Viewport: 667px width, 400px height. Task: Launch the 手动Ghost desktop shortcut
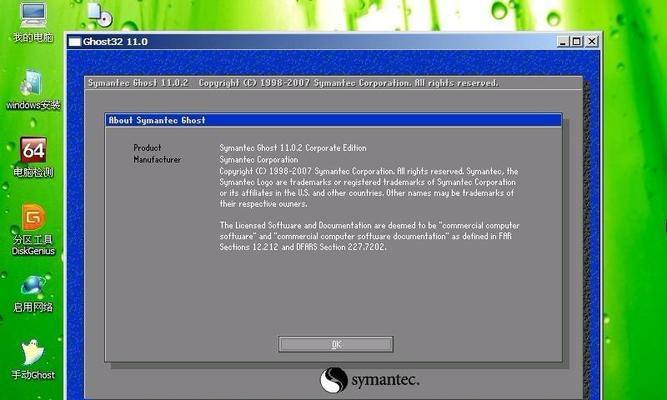(33, 360)
